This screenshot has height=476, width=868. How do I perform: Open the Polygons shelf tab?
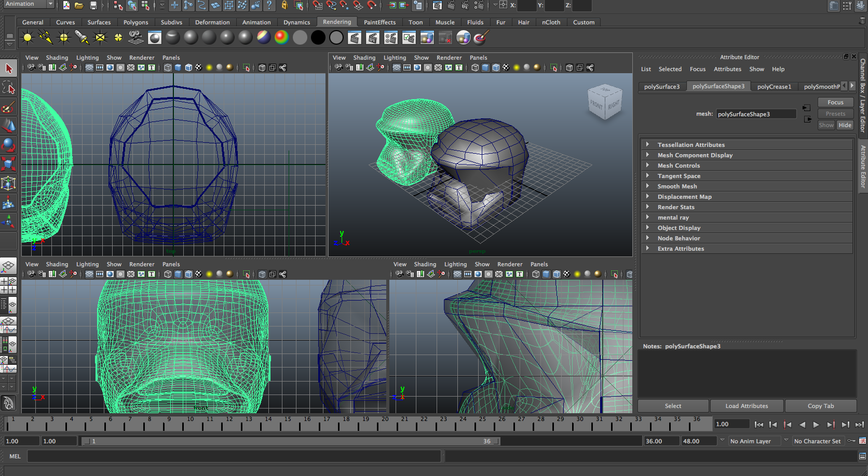135,22
